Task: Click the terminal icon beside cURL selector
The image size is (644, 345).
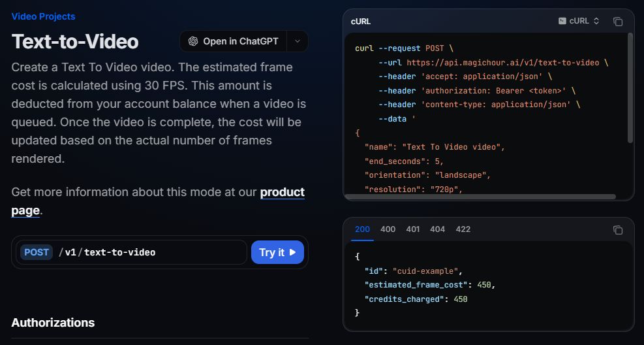Action: 562,21
